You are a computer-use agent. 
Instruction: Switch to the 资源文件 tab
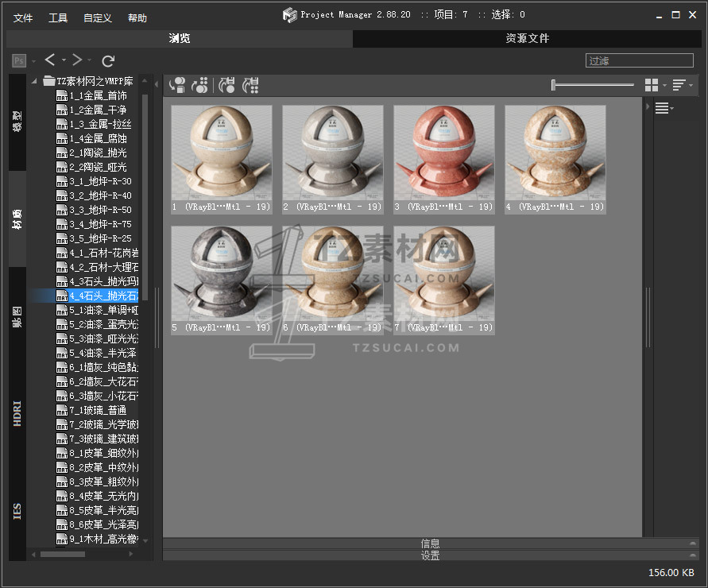point(527,38)
